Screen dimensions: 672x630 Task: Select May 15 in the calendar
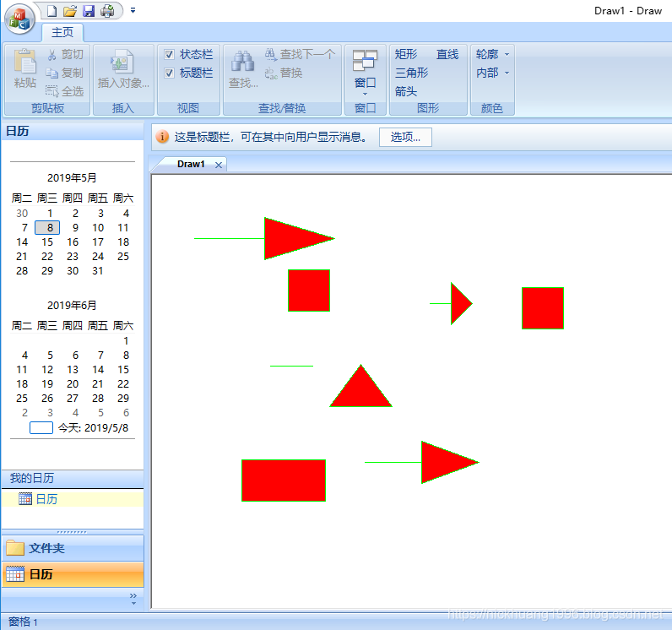(47, 242)
